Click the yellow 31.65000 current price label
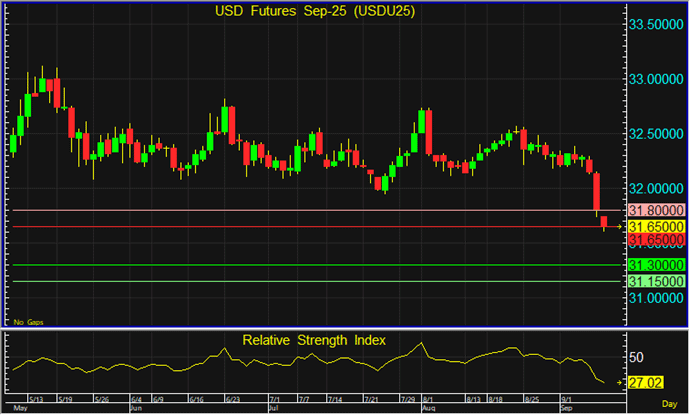The width and height of the screenshot is (690, 415). (655, 227)
